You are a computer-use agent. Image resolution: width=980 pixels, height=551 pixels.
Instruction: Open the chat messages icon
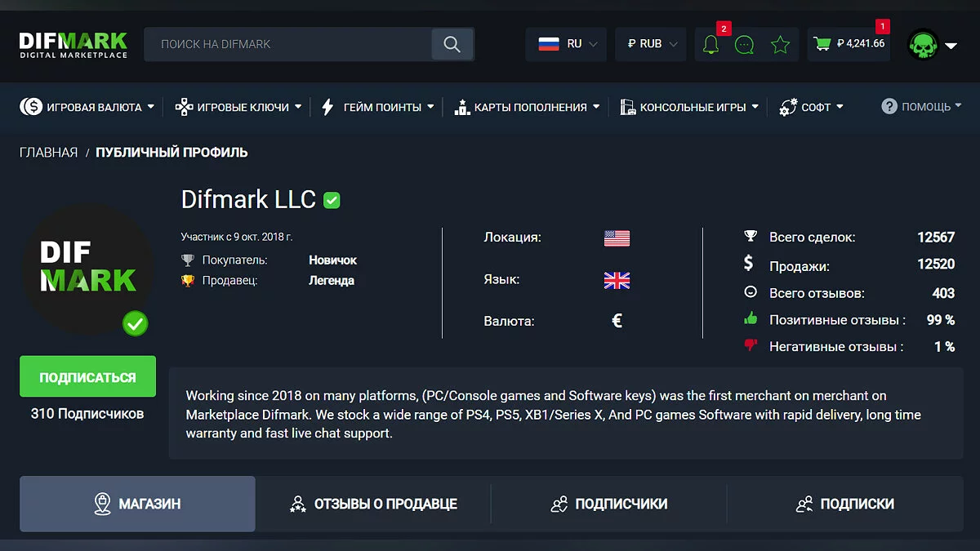(x=744, y=45)
